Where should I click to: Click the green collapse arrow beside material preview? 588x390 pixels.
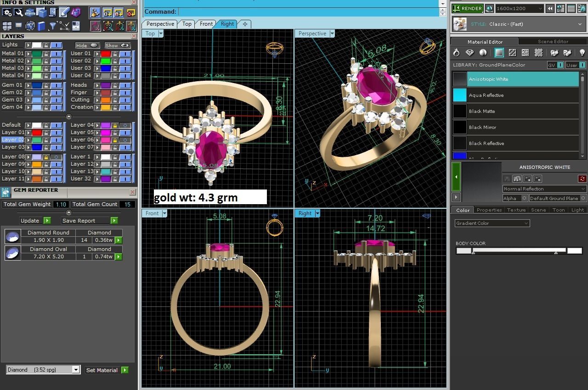(x=456, y=177)
